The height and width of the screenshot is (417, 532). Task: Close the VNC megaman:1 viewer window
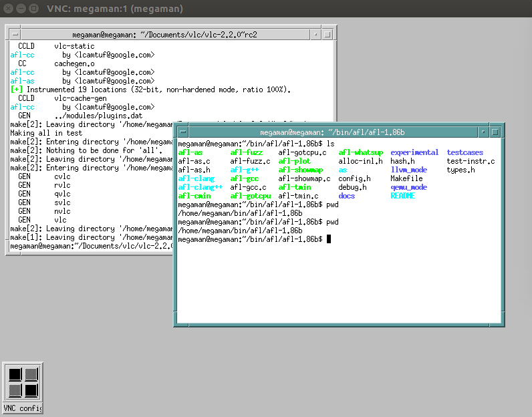(9, 9)
